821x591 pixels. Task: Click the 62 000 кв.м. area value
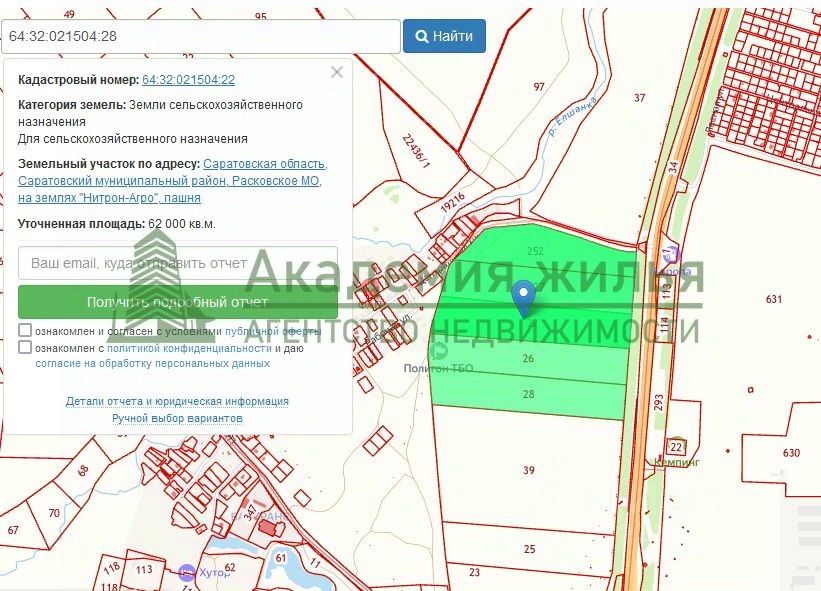(182, 224)
